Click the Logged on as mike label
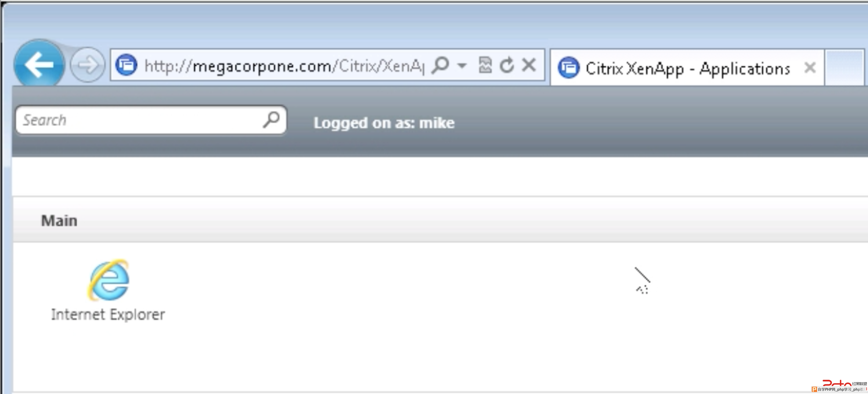Screen dimensions: 868x394 pos(384,122)
